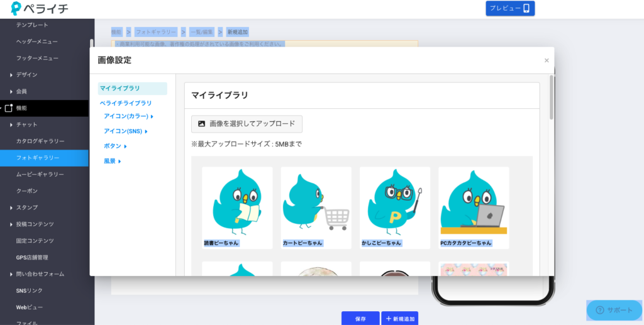Viewport: 644px width, 325px height.
Task: Click the ペライチ logo icon
Action: coord(16,9)
